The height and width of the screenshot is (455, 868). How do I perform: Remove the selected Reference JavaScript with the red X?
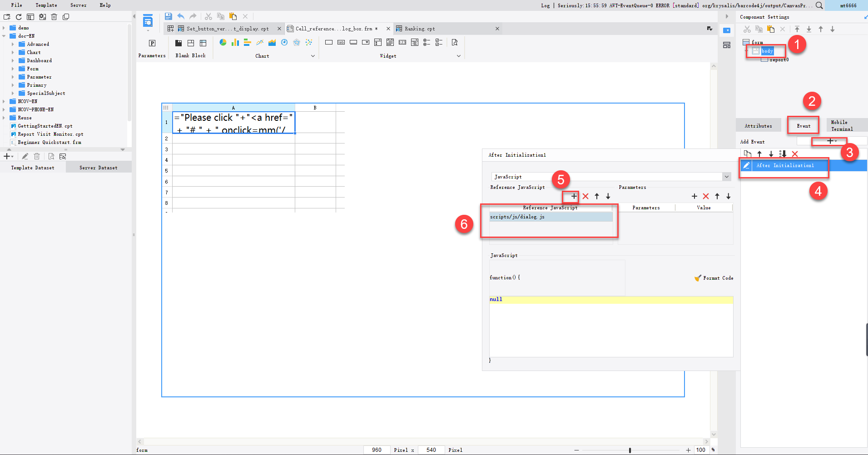[585, 196]
